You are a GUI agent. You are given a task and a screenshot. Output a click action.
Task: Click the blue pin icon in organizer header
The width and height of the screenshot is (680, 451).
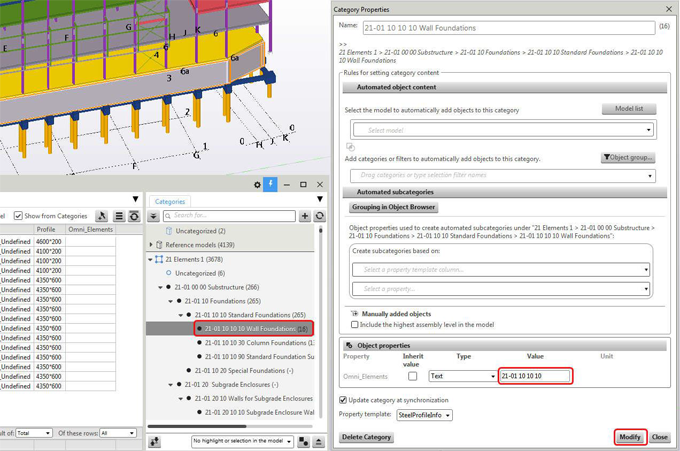pyautogui.click(x=270, y=185)
